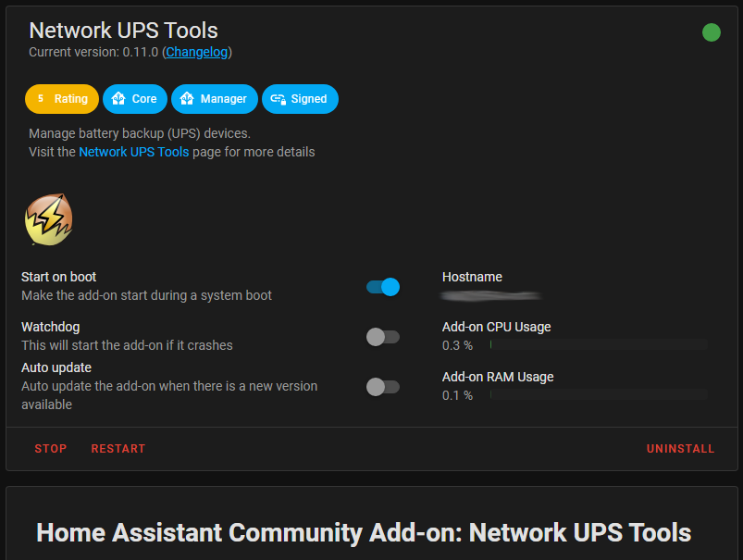Screen dimensions: 743x560
Task: Click the Rating chip label
Action: pos(71,99)
